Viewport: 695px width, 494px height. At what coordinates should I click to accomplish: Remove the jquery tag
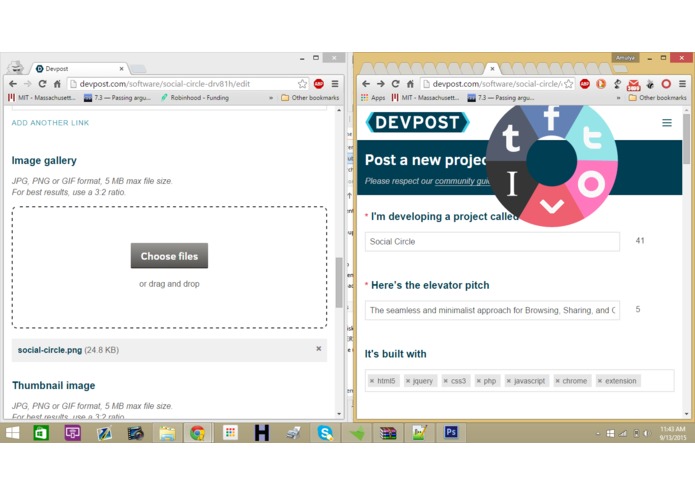(408, 381)
